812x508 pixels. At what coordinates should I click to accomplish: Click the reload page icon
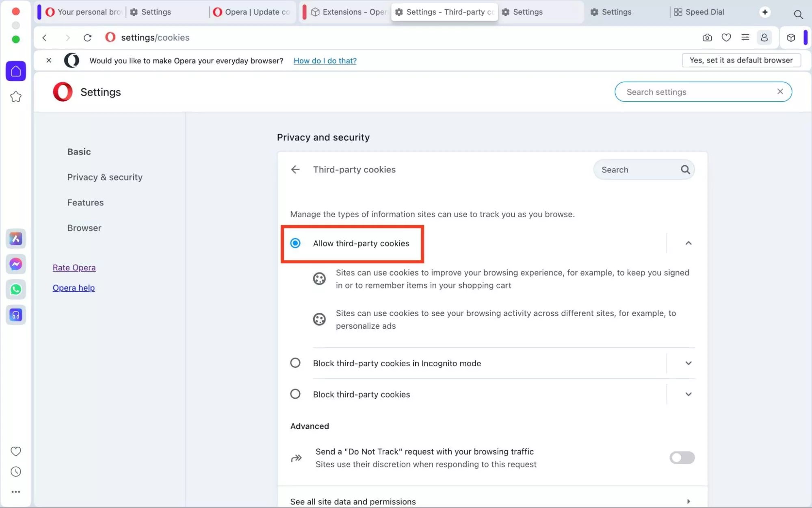(x=87, y=37)
